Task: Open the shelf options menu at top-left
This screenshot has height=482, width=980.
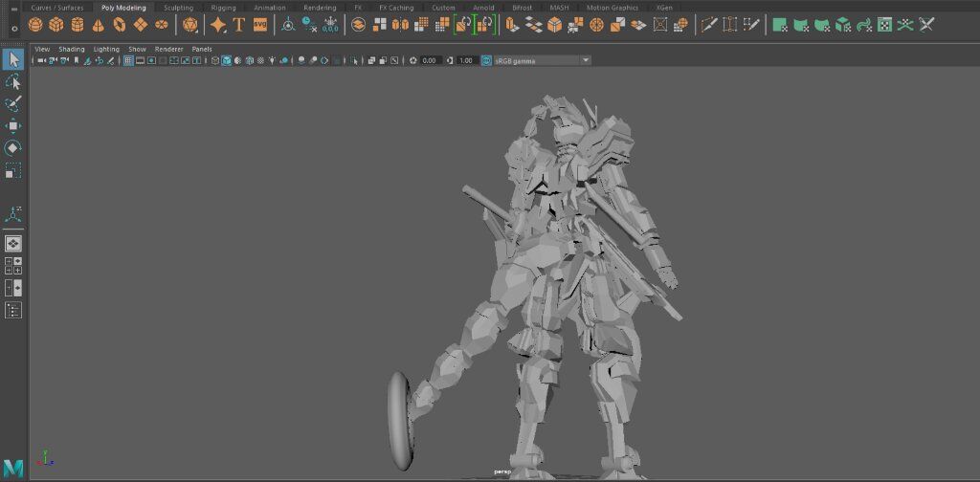Action: (x=14, y=10)
